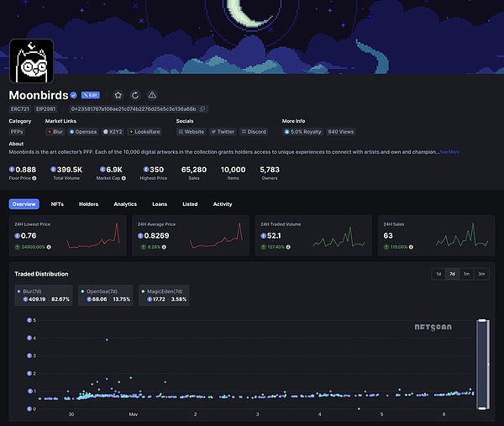Open the LooksRare market link

[x=144, y=132]
